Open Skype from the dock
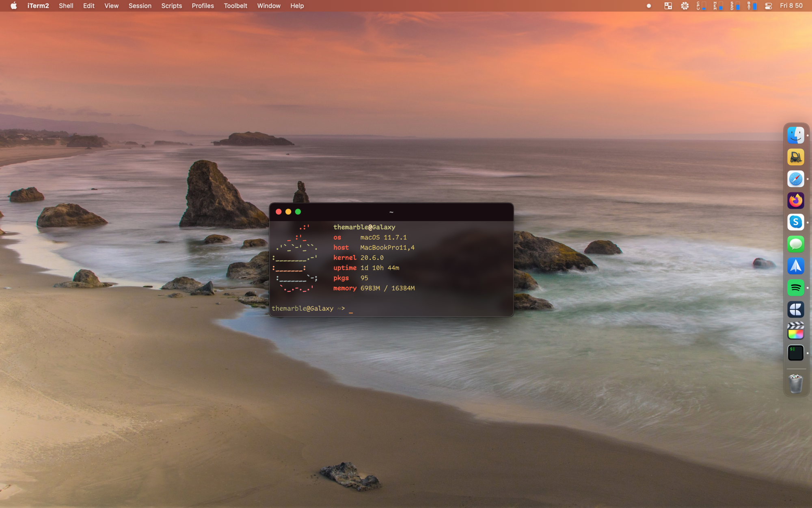Image resolution: width=812 pixels, height=508 pixels. point(795,222)
